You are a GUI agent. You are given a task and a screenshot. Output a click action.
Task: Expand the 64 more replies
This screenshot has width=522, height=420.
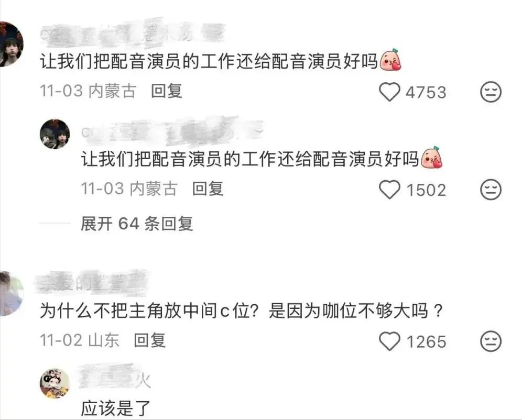[137, 224]
